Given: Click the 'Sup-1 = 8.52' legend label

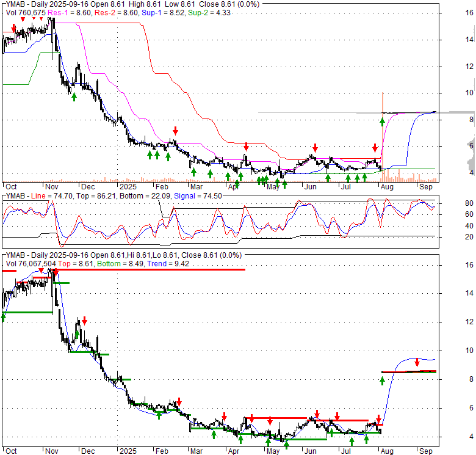Looking at the screenshot, I should click(163, 13).
